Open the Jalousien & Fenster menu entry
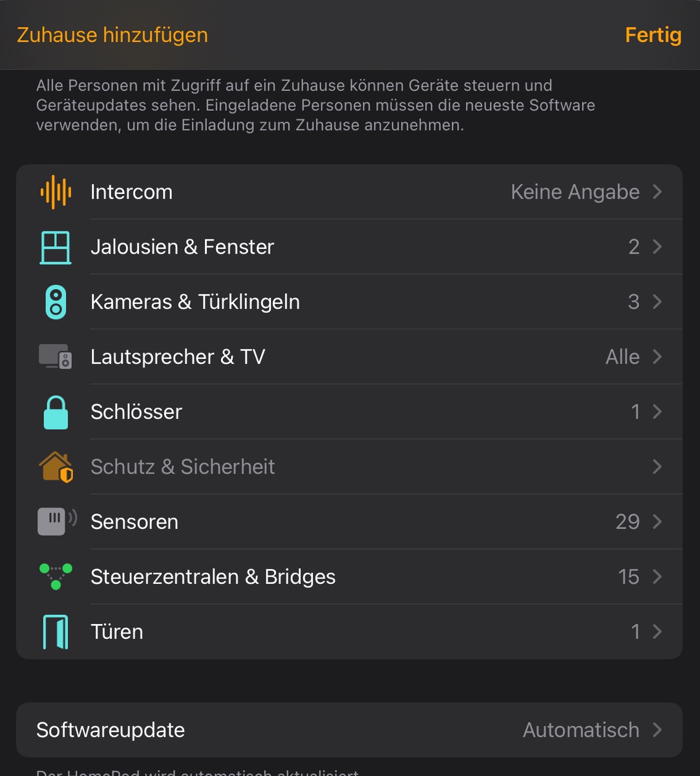 pyautogui.click(x=182, y=247)
